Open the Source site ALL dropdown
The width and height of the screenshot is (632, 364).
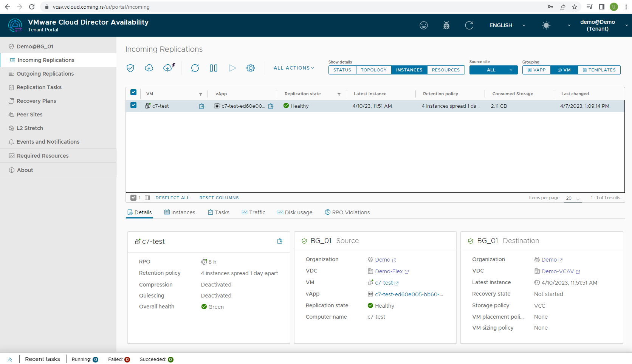[x=493, y=70]
